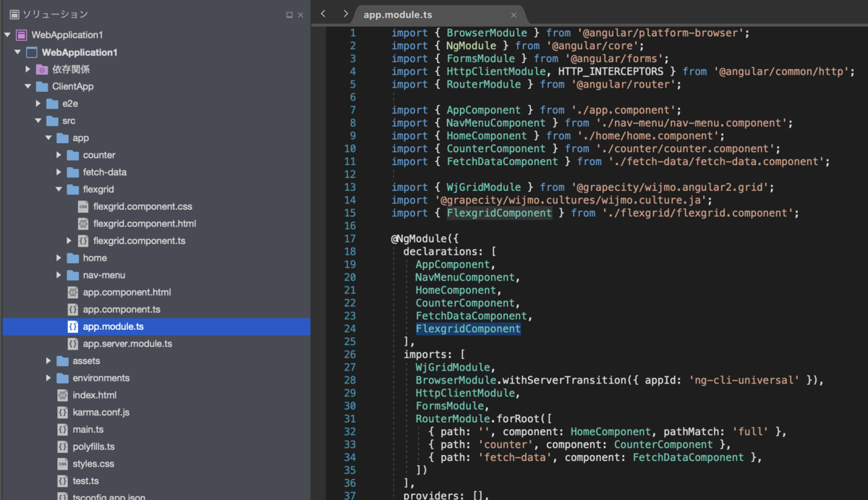Click the WebApplication1 solution icon
This screenshot has height=500, width=868.
(21, 35)
